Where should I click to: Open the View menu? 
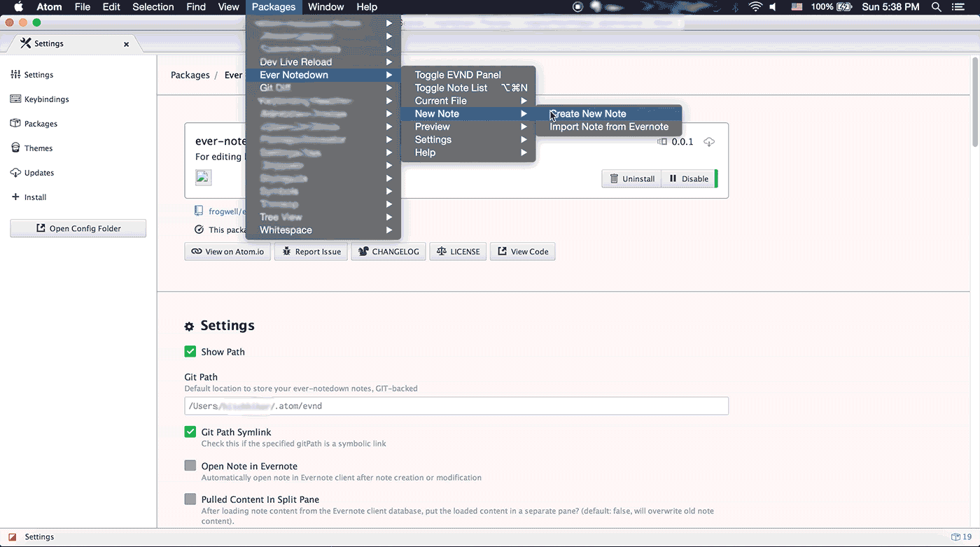pyautogui.click(x=229, y=7)
